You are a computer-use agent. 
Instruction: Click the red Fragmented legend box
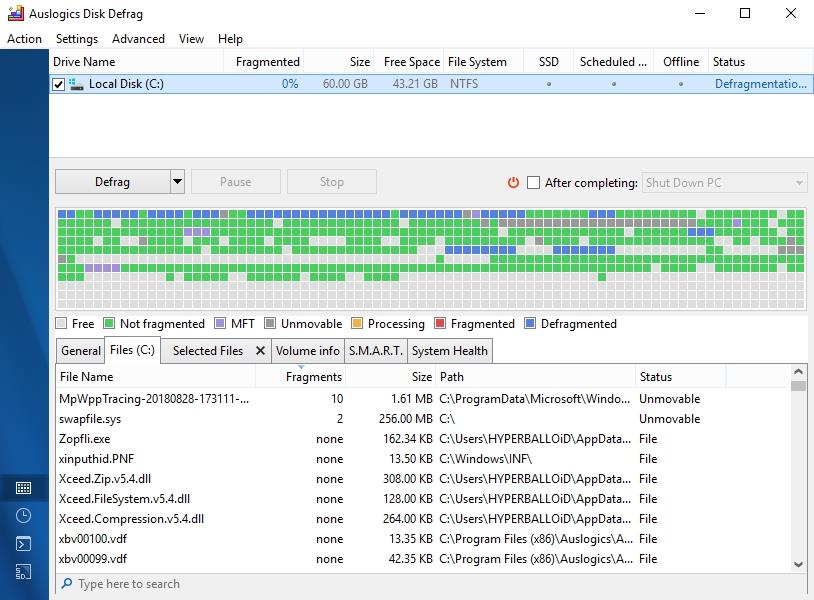[440, 323]
